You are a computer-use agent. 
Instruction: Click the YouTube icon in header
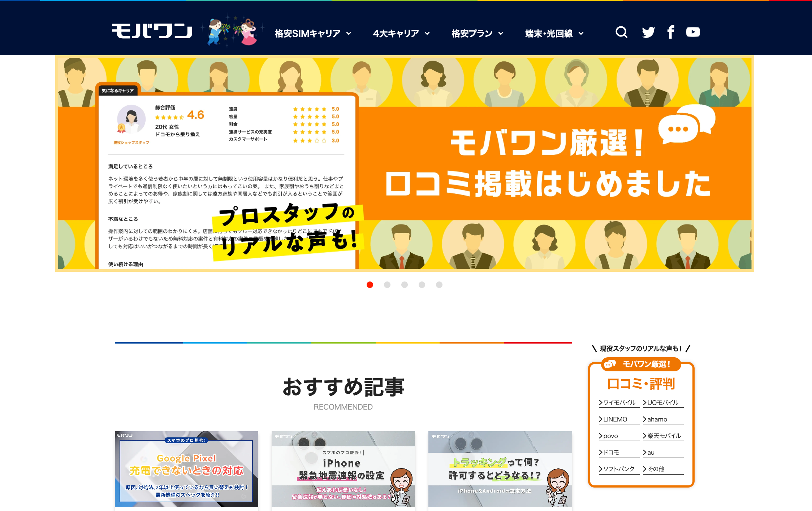pos(693,32)
